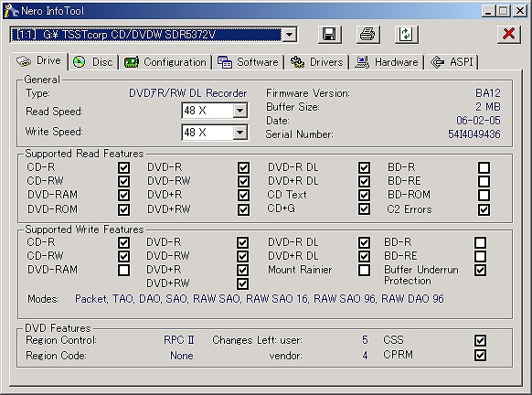Image resolution: width=532 pixels, height=395 pixels.
Task: Switch to the Software tab
Action: (248, 62)
